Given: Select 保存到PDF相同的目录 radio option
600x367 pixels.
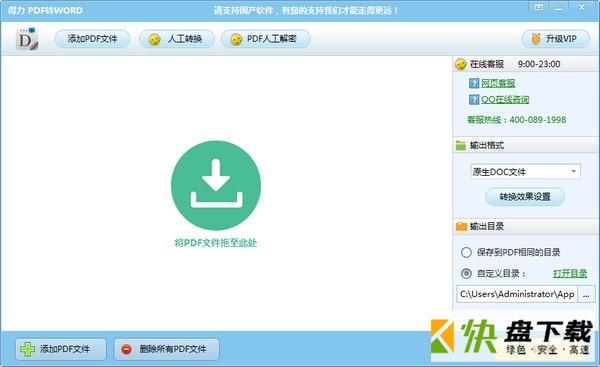Looking at the screenshot, I should (x=466, y=252).
